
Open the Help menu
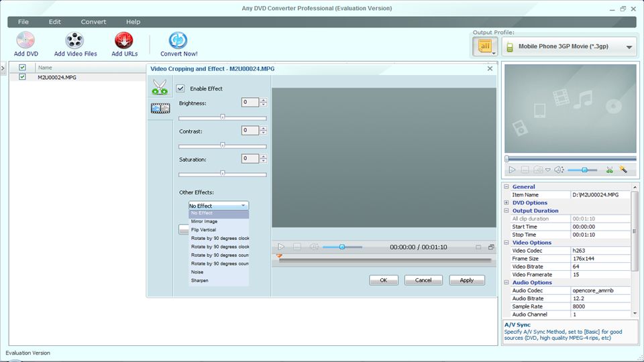click(133, 21)
